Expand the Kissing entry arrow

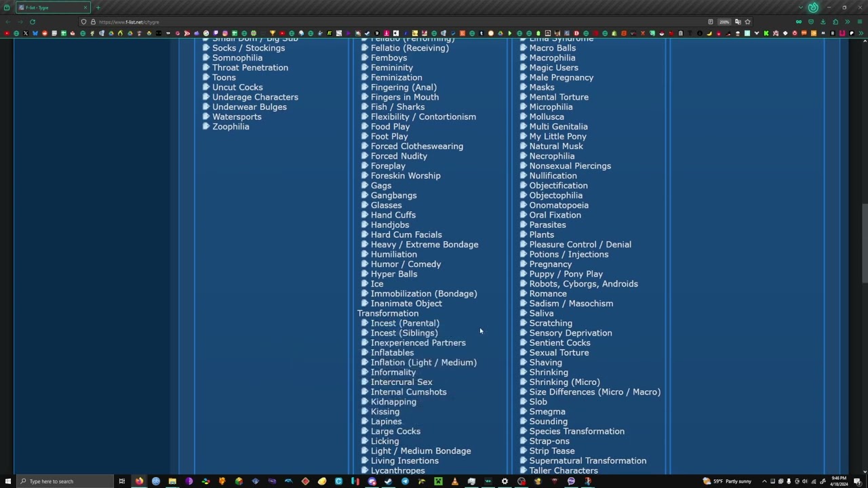coord(364,411)
